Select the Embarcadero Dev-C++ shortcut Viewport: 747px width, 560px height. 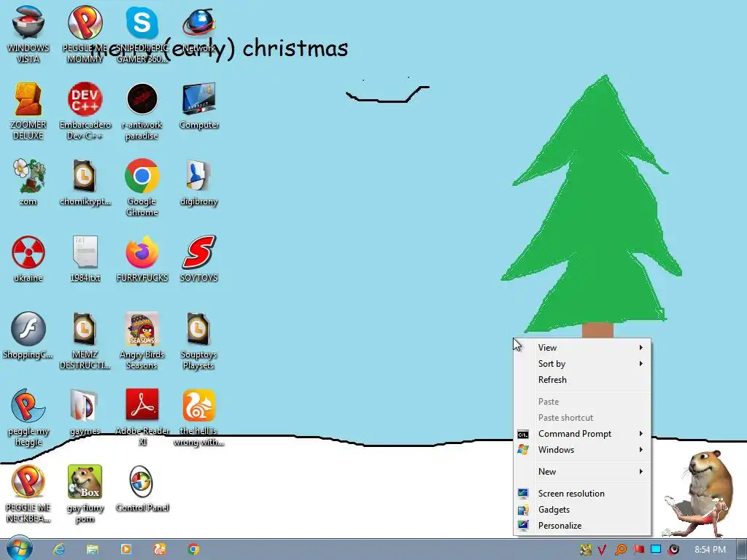pyautogui.click(x=85, y=112)
